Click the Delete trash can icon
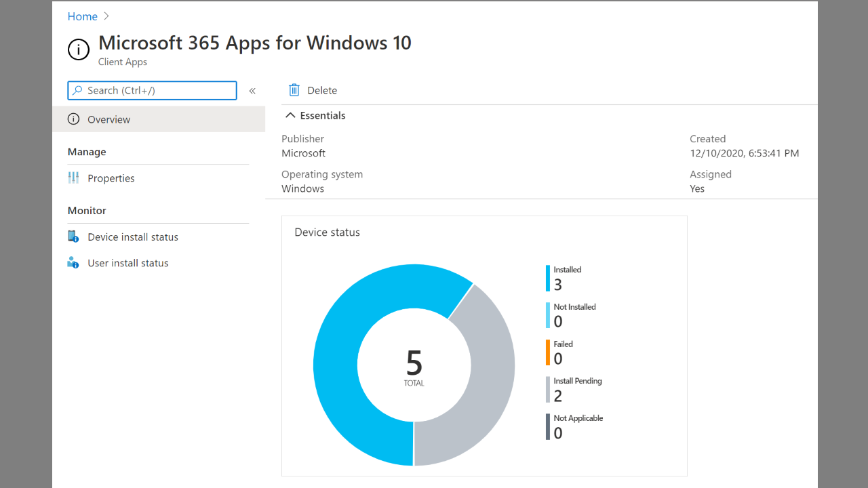 pos(294,90)
